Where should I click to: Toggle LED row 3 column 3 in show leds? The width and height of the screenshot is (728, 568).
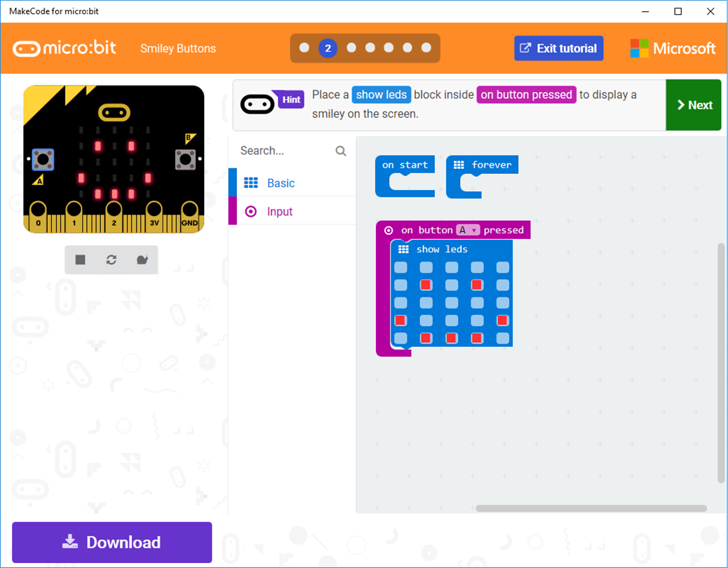tap(452, 303)
